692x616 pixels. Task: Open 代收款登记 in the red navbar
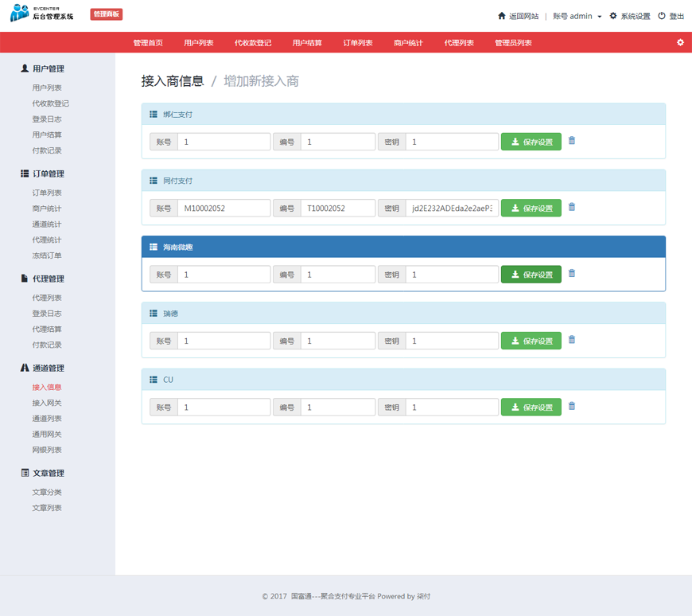(253, 43)
